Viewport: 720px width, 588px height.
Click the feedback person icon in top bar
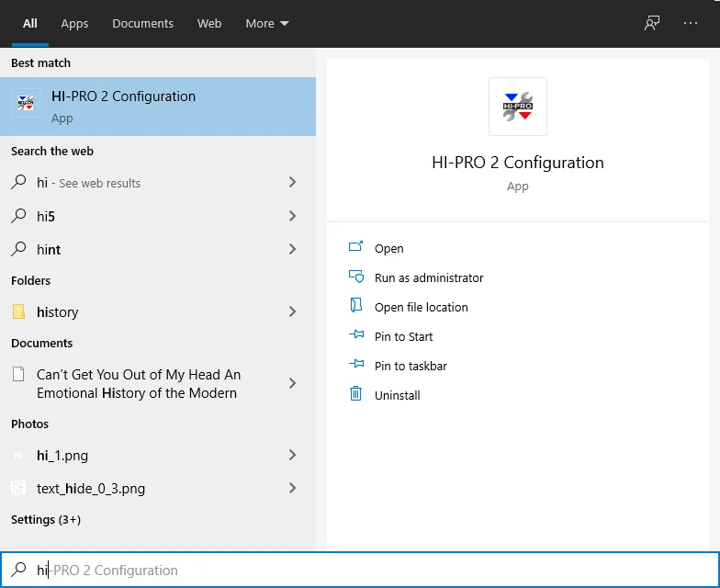coord(652,23)
